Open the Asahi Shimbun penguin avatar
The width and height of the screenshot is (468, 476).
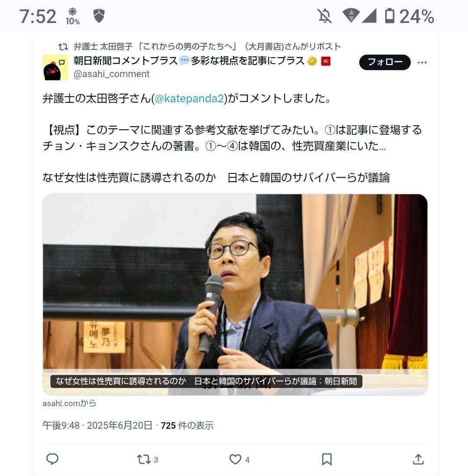[x=55, y=67]
